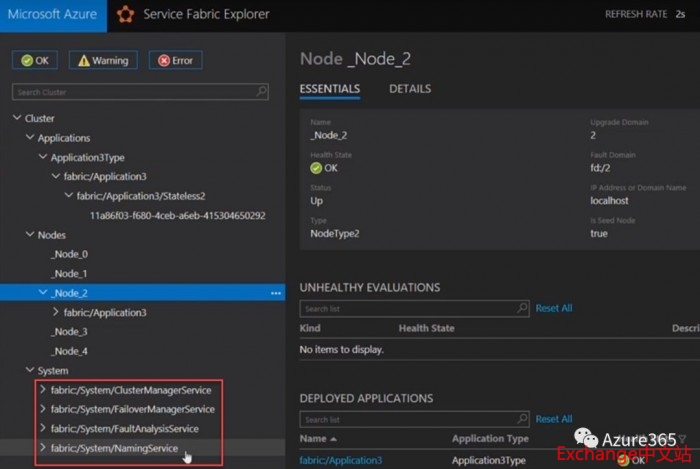Click search icon in Unhealthy Evaluations list
Image resolution: width=700 pixels, height=469 pixels.
tap(522, 309)
